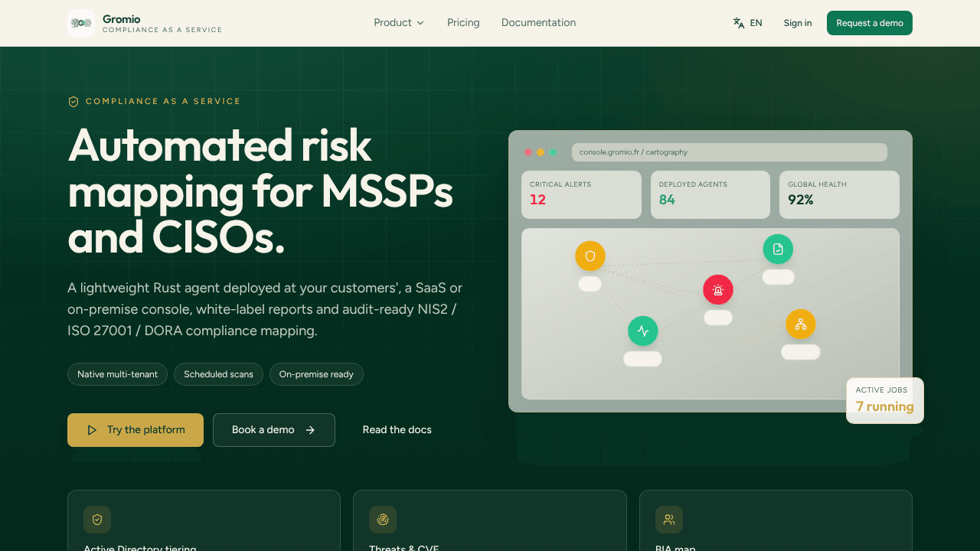Click the Try the platform button
Screen dimensions: 980x551
coord(136,430)
